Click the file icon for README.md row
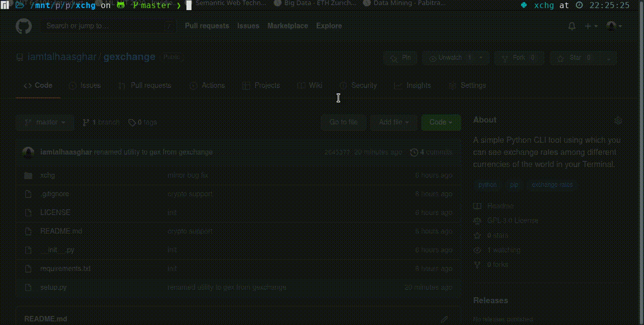The height and width of the screenshot is (325, 644). (28, 232)
